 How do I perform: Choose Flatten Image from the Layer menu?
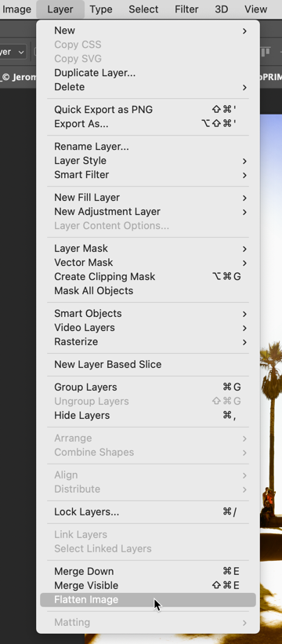pyautogui.click(x=148, y=599)
